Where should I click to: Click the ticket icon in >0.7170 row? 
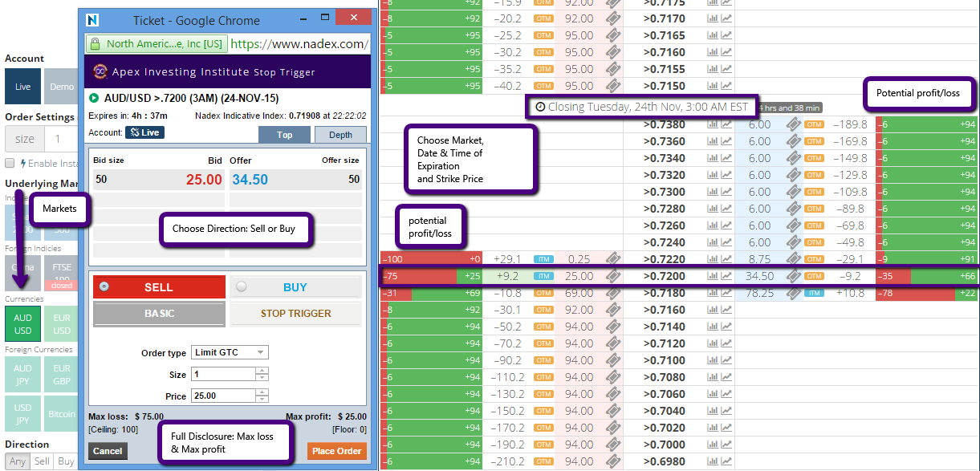tap(613, 18)
